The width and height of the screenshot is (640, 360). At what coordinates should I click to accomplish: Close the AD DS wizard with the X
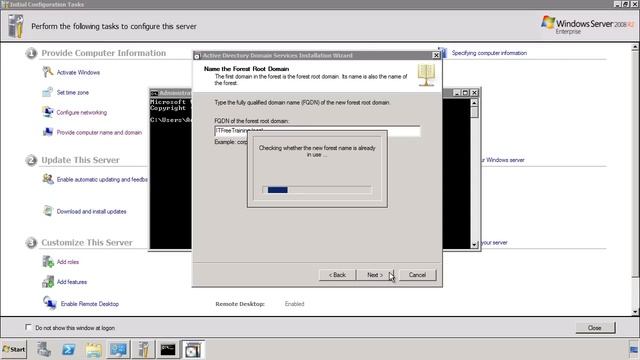(x=436, y=55)
